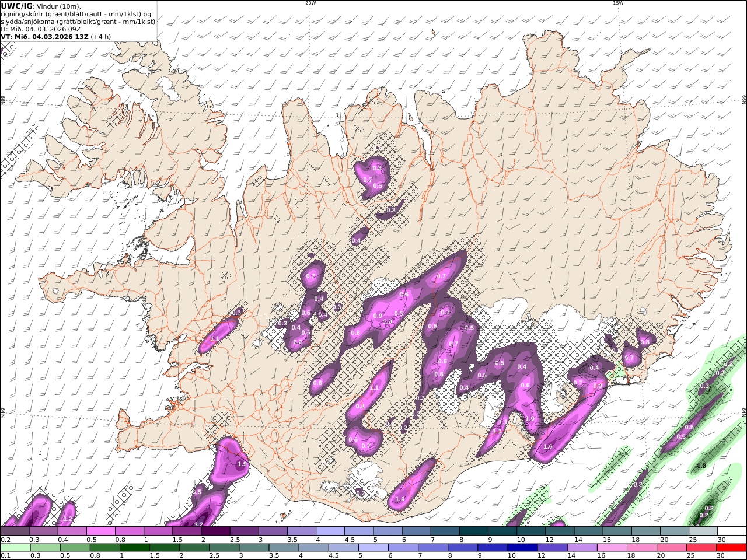Click the '0.2' label in the upper legend
Image resolution: width=747 pixels, height=560 pixels.
pos(5,540)
